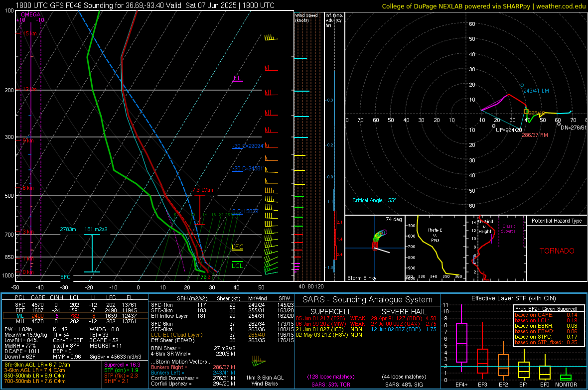Click the 'Eff Inflow Layer' row
This screenshot has width=588, height=390.
(x=222, y=316)
